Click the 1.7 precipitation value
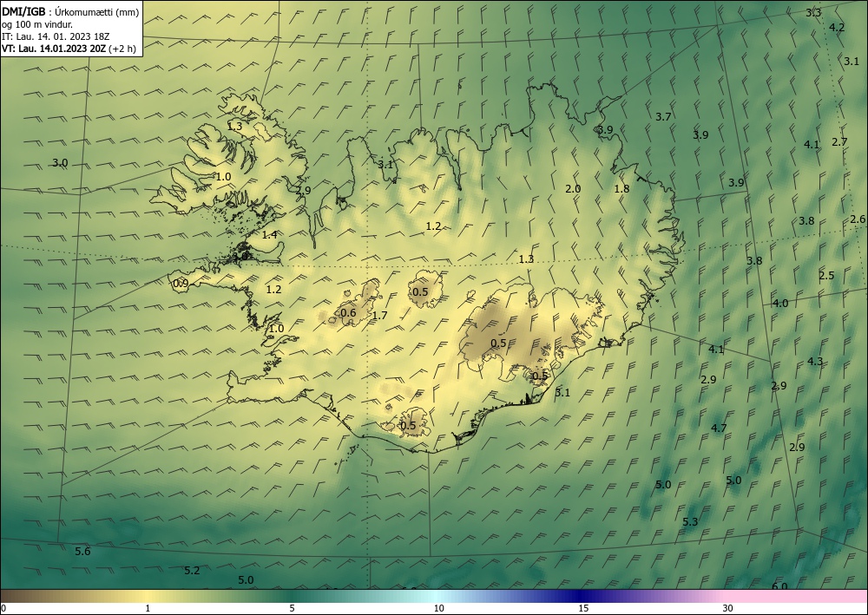Screen dimensions: 868x615 379,316
